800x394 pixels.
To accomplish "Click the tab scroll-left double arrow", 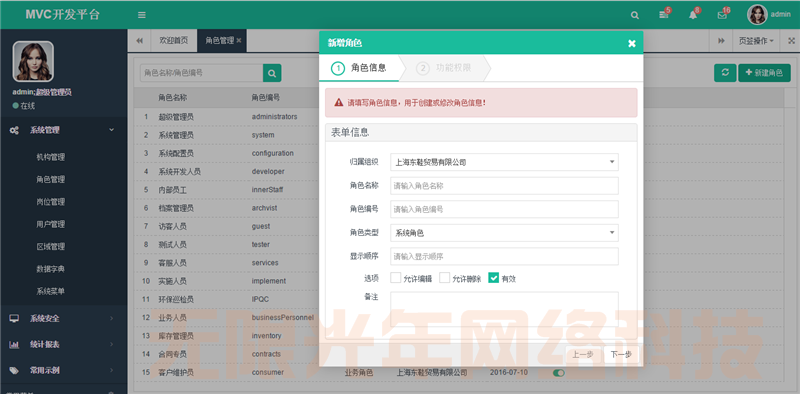I will pos(139,40).
